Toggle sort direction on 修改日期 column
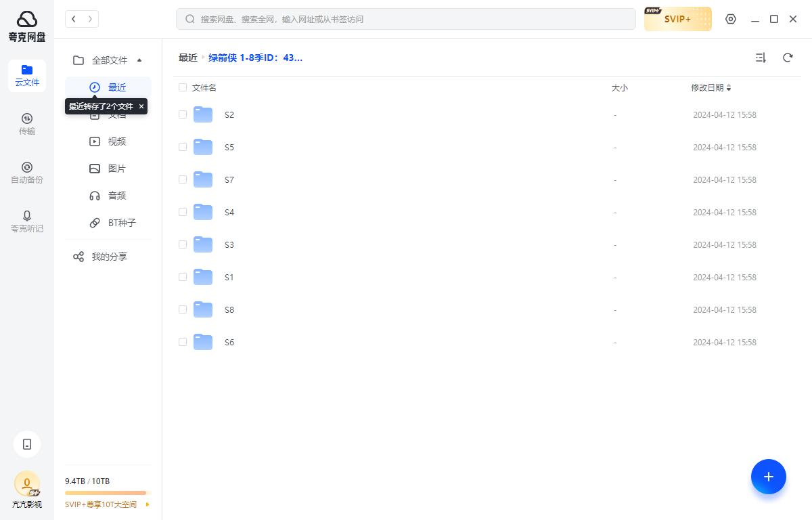The width and height of the screenshot is (812, 520). coord(729,88)
